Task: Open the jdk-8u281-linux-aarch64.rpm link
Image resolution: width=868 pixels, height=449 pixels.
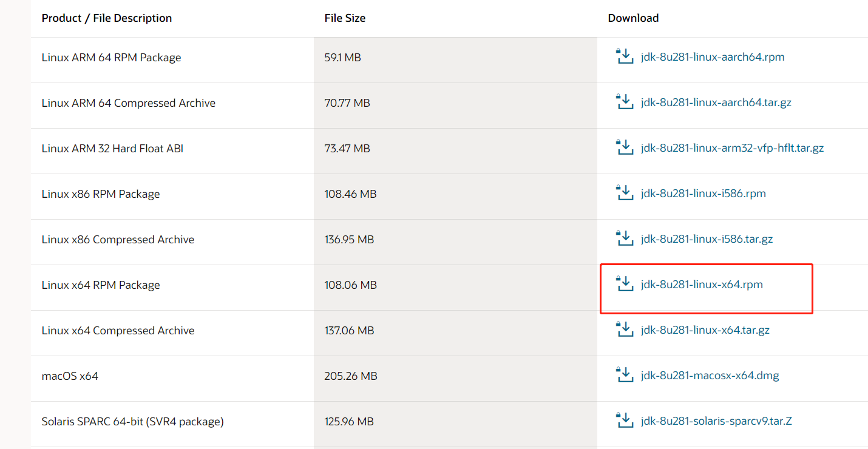Action: 713,57
